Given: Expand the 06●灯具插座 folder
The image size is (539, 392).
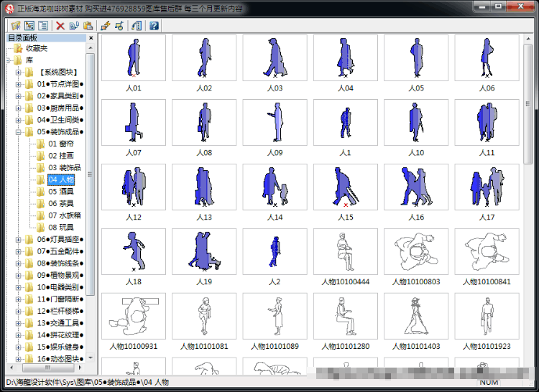Looking at the screenshot, I should 18,240.
